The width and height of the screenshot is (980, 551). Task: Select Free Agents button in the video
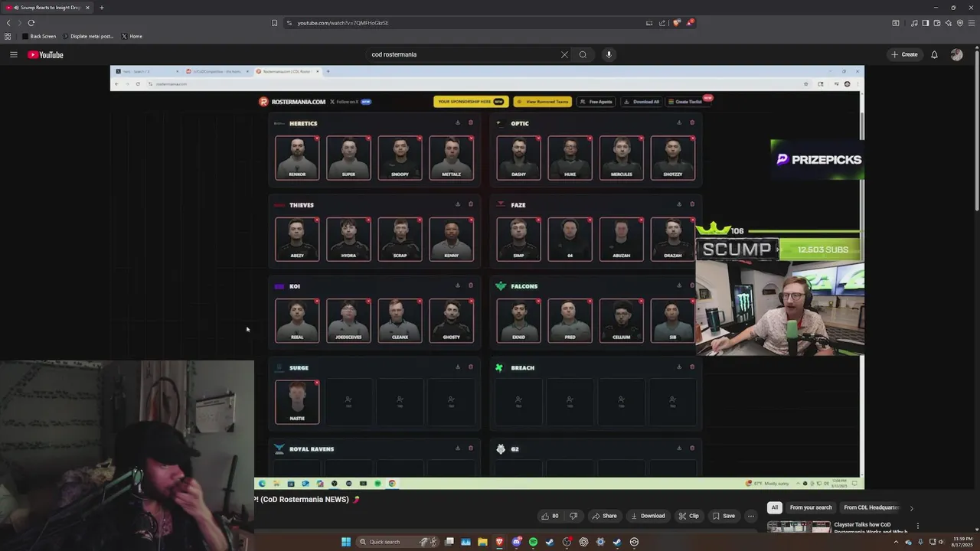pyautogui.click(x=596, y=101)
